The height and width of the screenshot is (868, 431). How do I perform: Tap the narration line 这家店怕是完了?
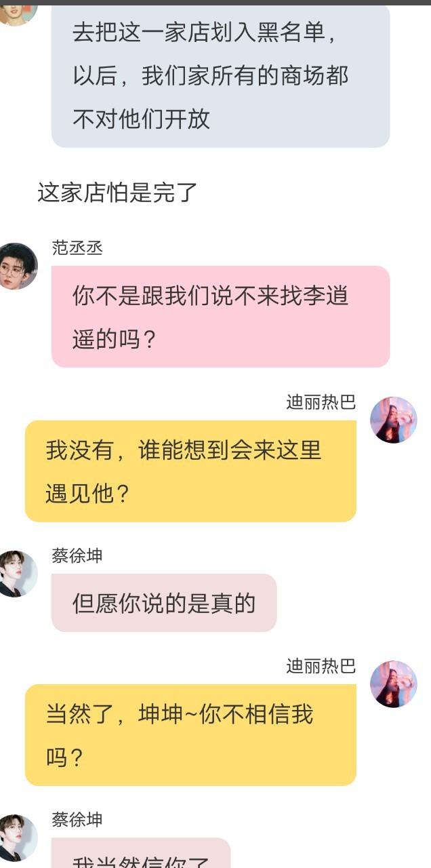(117, 193)
